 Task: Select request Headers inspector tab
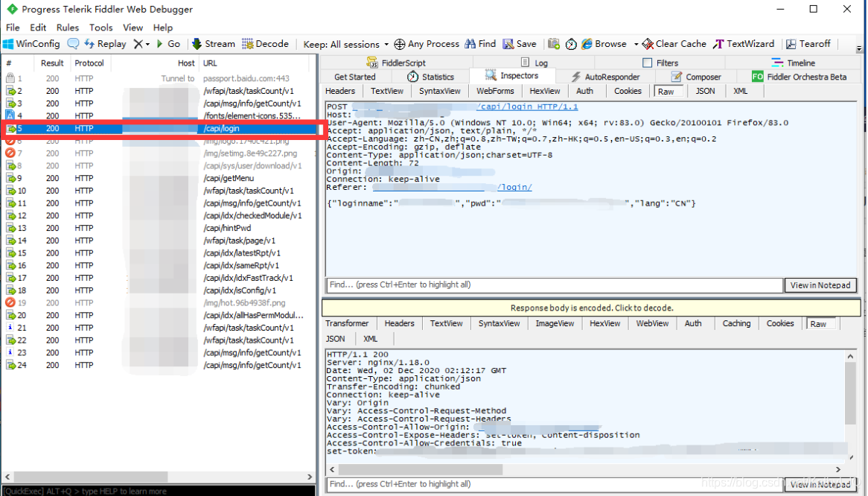coord(340,91)
